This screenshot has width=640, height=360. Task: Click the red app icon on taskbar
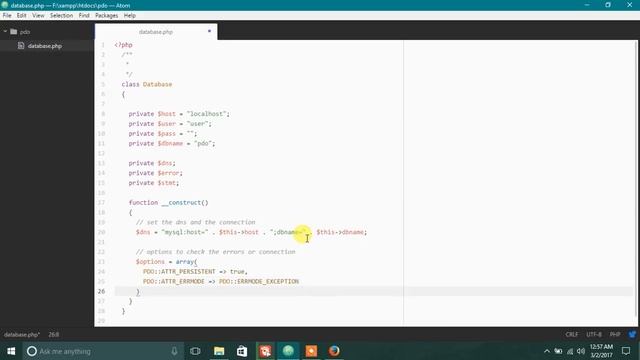(265, 351)
